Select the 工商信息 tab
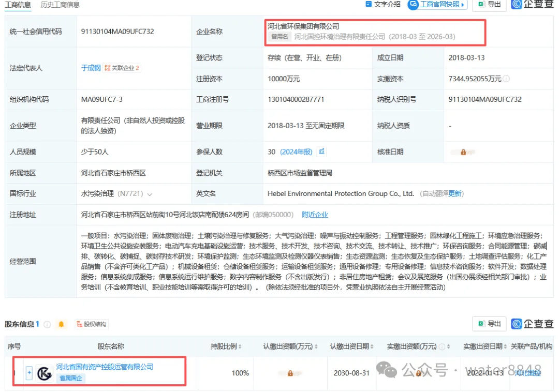 (x=18, y=5)
